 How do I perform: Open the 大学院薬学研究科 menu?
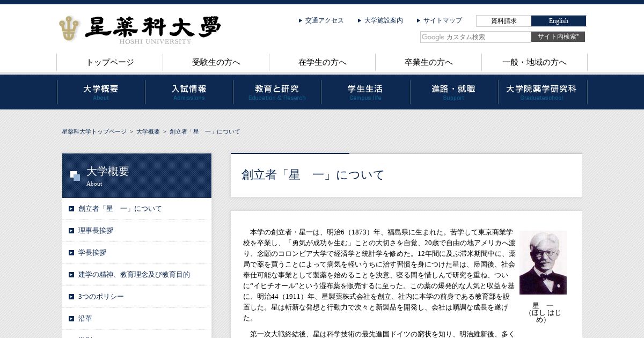click(x=543, y=92)
